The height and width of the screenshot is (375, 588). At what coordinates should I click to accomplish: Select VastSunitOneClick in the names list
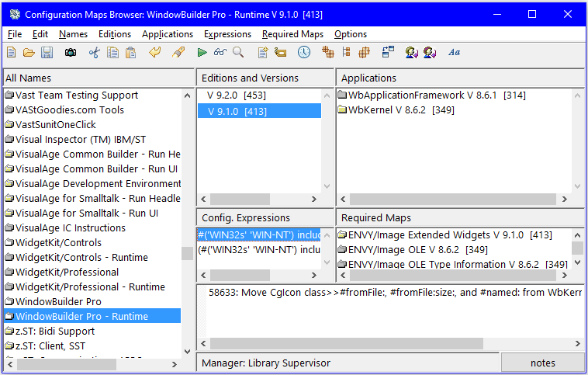tap(55, 125)
